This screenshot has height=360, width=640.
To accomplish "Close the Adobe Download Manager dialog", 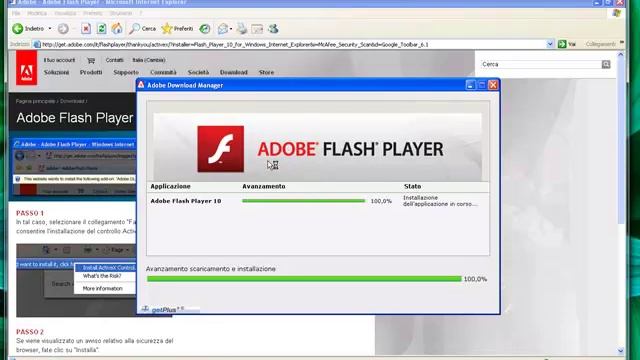I will tap(493, 85).
